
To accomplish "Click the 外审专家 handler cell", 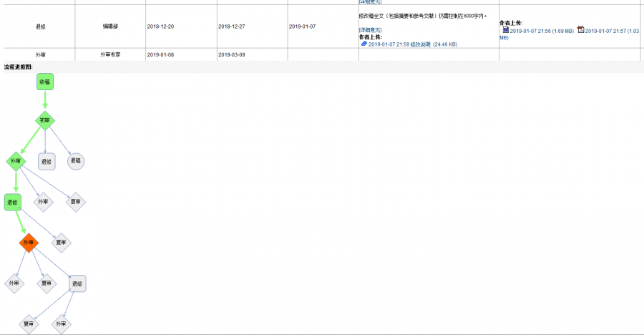I will tap(110, 54).
